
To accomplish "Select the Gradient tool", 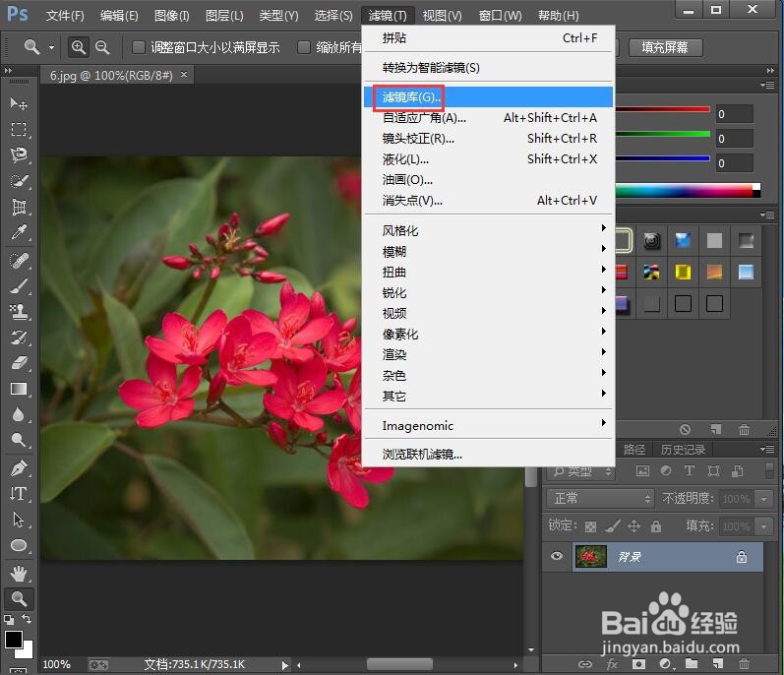I will [x=19, y=389].
